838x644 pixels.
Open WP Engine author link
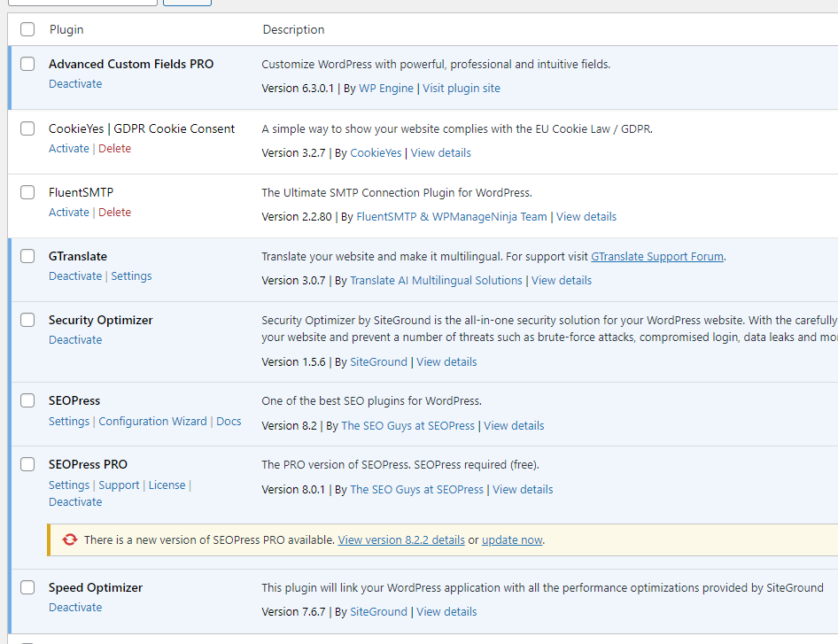(386, 89)
